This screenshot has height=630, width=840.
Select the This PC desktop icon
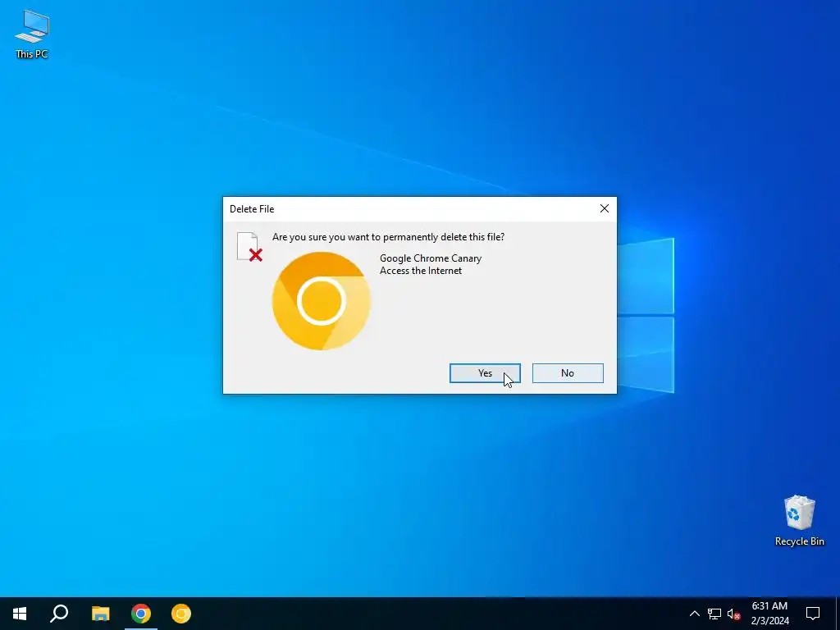click(x=32, y=34)
